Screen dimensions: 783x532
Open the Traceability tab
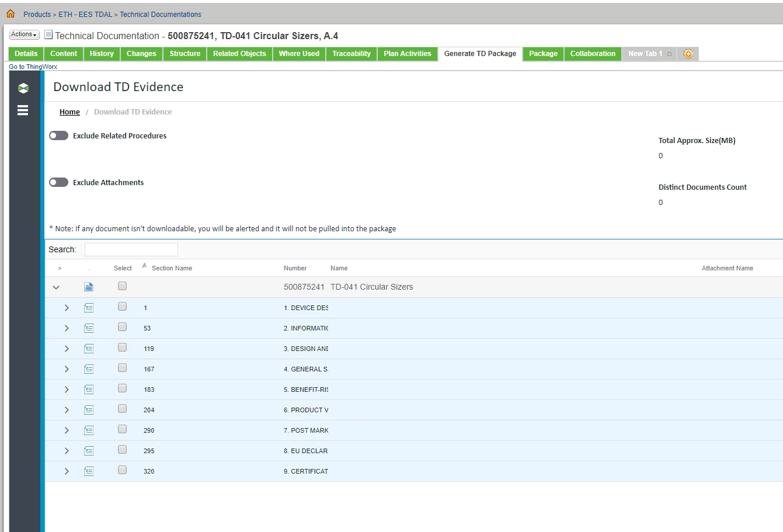[352, 54]
